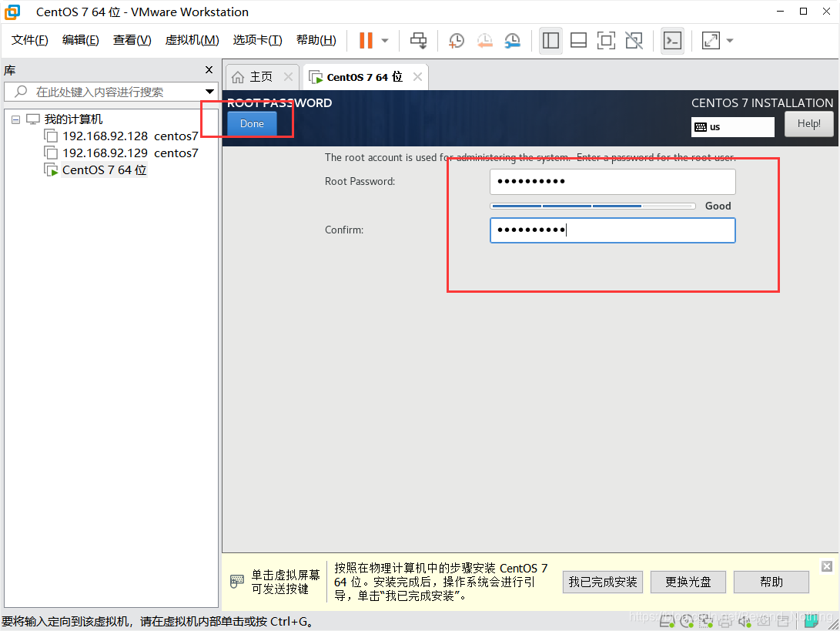
Task: Select CentOS 7 64 位 in library tree
Action: point(105,170)
